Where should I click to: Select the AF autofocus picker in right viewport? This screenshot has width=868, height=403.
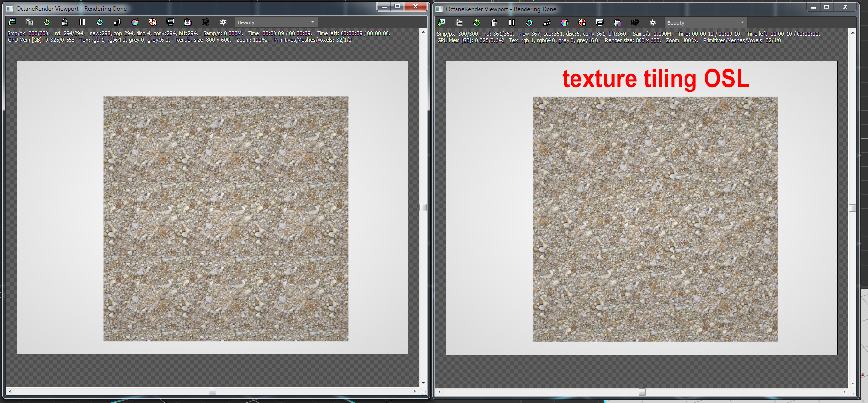[x=547, y=22]
